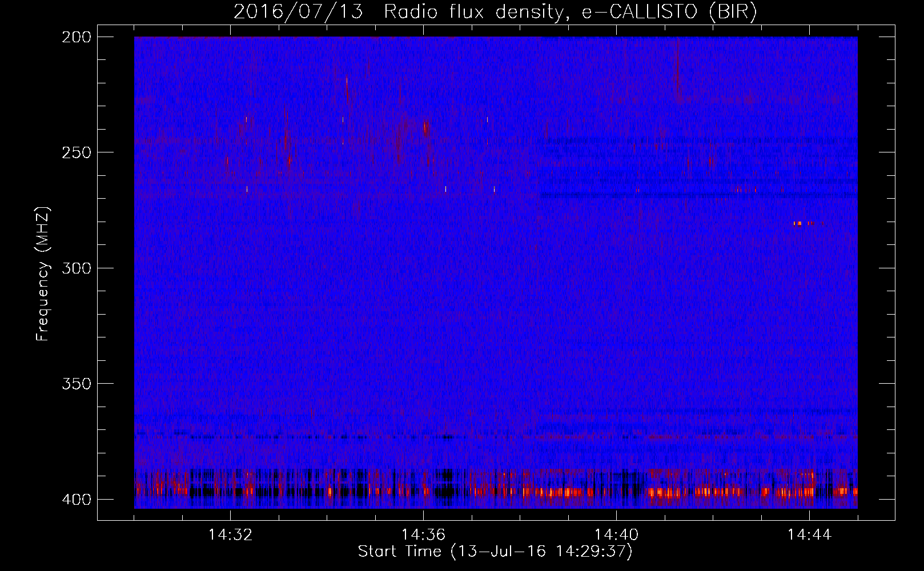
Task: Select the 400 frequency tick label
Action: [76, 500]
